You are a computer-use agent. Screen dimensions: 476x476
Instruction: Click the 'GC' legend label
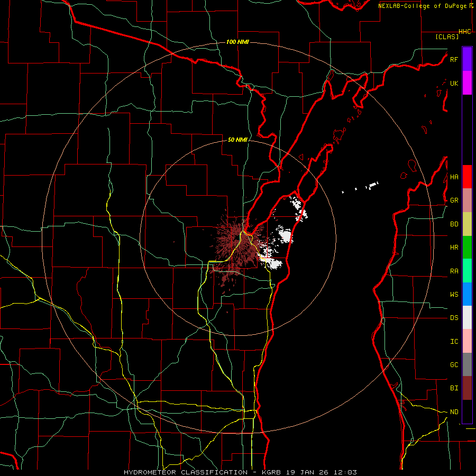click(454, 365)
